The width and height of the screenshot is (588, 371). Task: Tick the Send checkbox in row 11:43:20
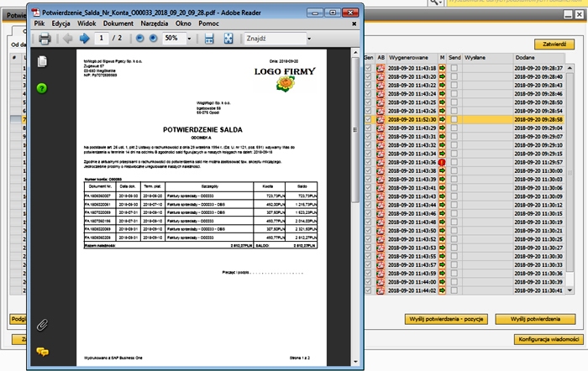(x=454, y=76)
